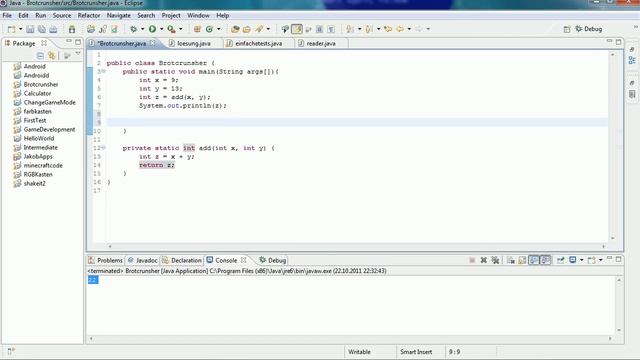Click Remove All Terminated Launches in Console
Viewport: 640px width, 360px height.
point(495,260)
